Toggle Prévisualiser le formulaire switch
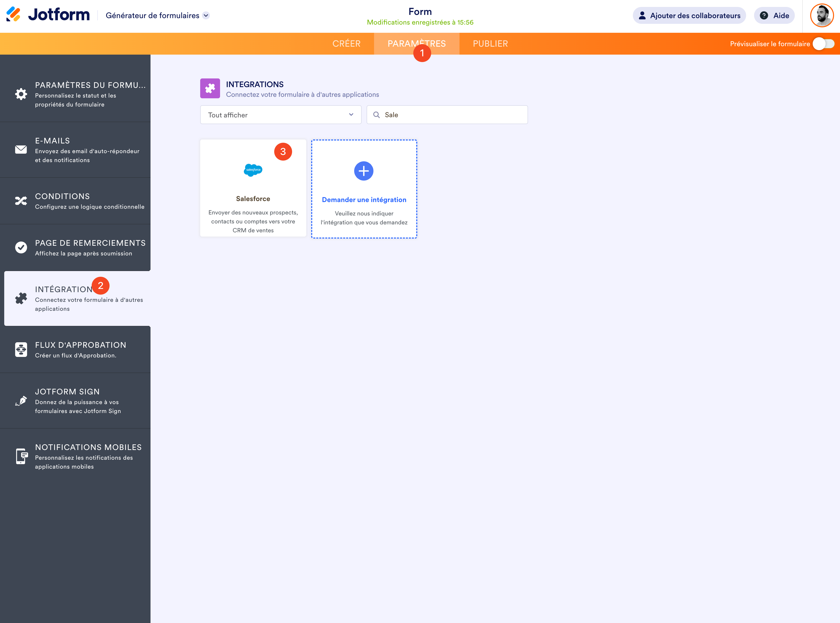840x623 pixels. (x=823, y=44)
